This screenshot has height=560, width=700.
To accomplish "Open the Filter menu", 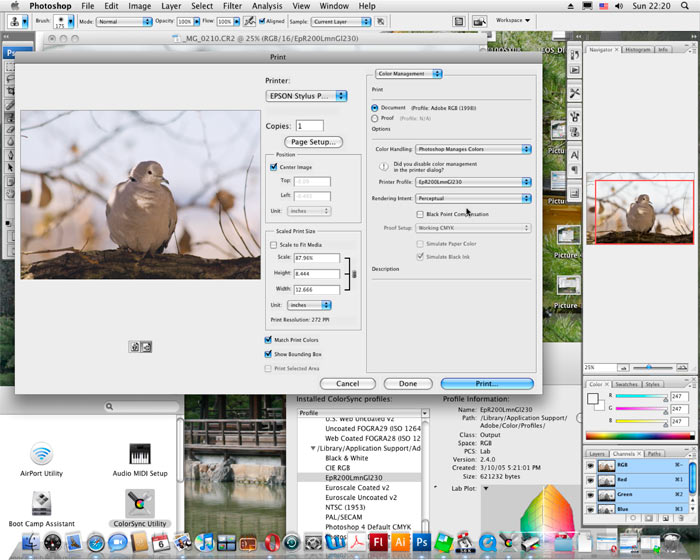I will pos(232,6).
